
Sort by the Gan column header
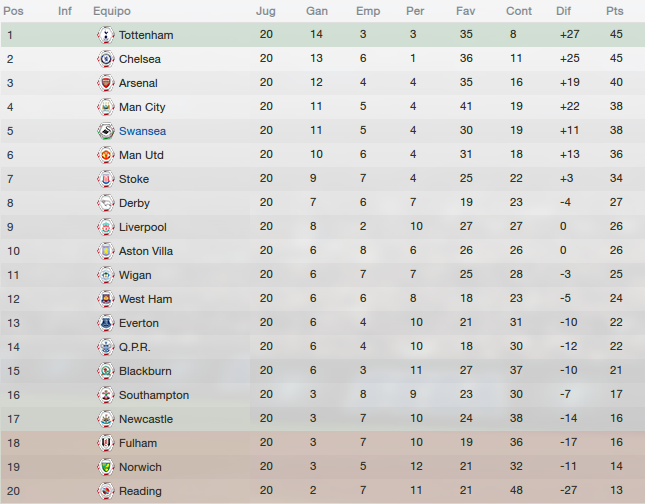point(317,11)
